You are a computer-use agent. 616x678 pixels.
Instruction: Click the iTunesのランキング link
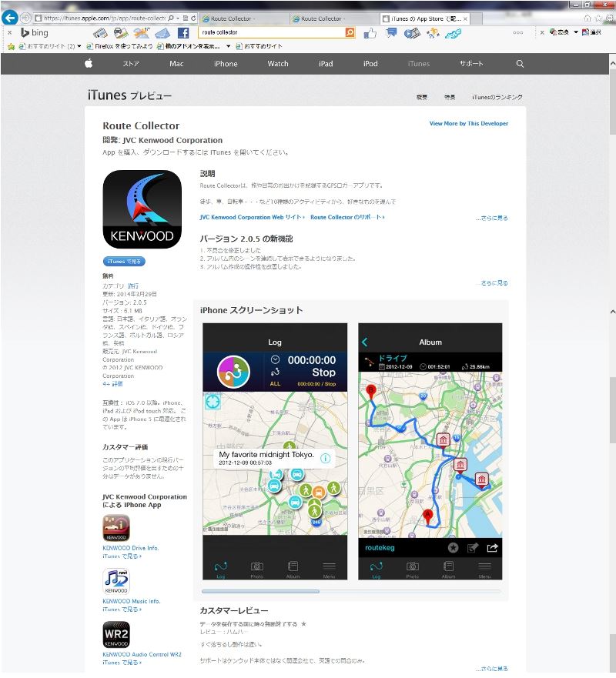497,97
